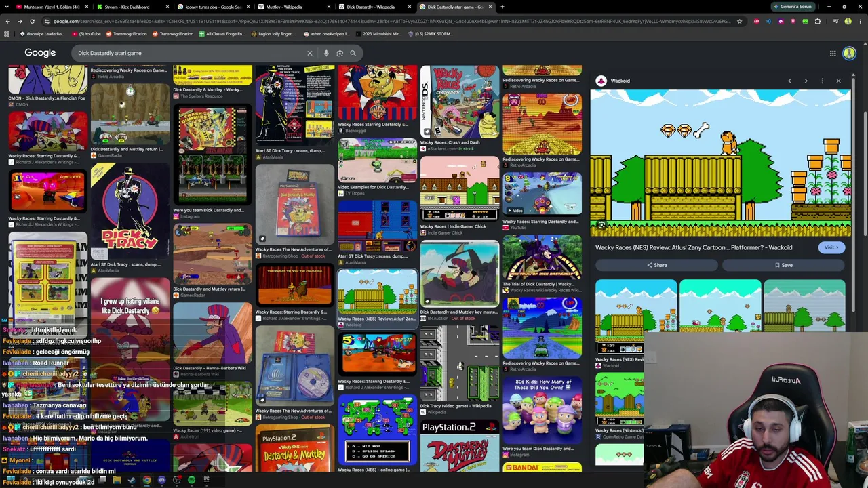Close the image preview panel
The image size is (868, 488).
point(838,81)
